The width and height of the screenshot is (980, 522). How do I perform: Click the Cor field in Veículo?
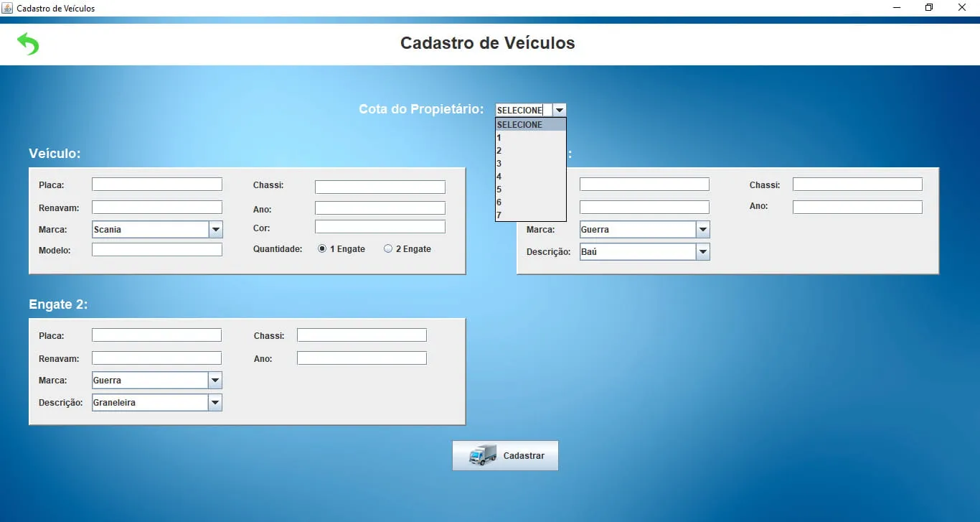tap(380, 227)
